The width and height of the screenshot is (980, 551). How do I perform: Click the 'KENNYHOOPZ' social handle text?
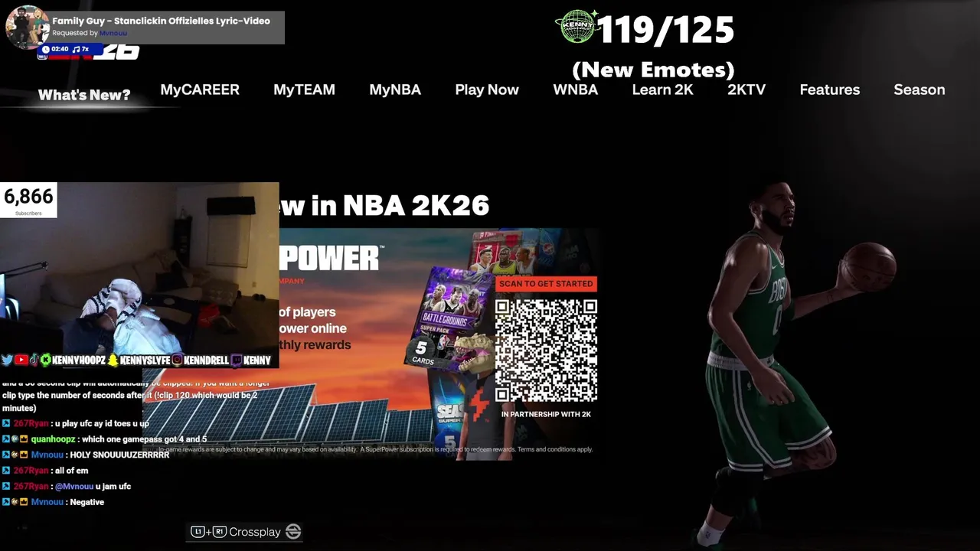[79, 360]
